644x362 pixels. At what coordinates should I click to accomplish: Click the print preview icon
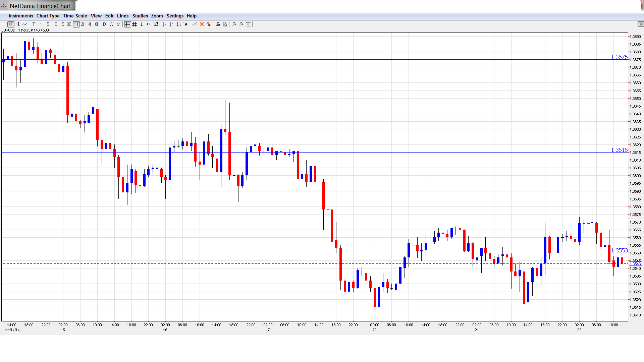tap(225, 24)
